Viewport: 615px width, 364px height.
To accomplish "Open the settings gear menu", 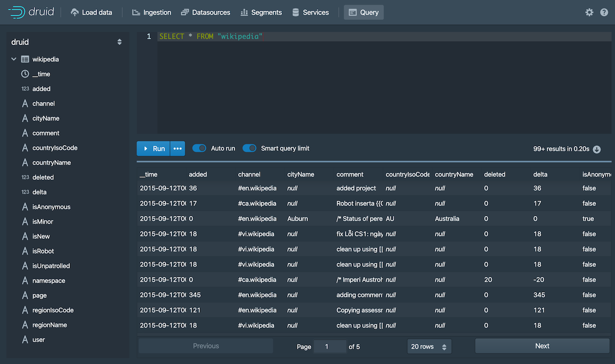I will [589, 12].
